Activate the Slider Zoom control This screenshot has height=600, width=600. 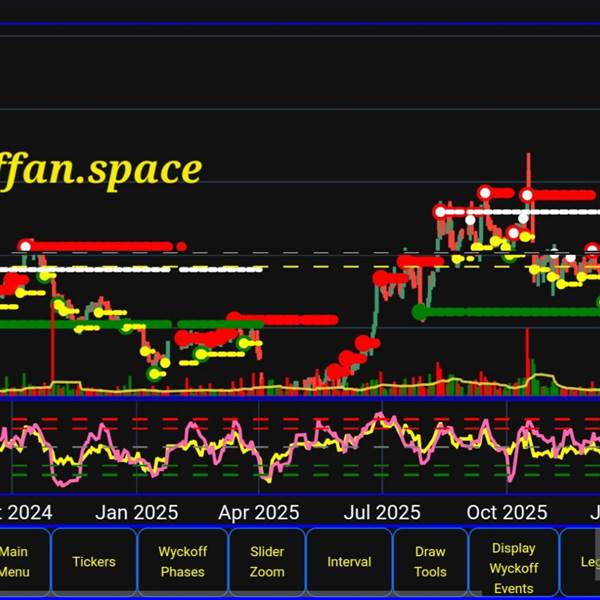267,561
